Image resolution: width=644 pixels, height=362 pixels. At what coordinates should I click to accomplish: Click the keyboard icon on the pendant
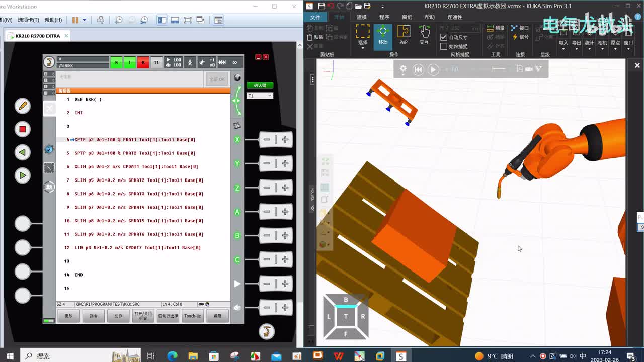pos(237,125)
